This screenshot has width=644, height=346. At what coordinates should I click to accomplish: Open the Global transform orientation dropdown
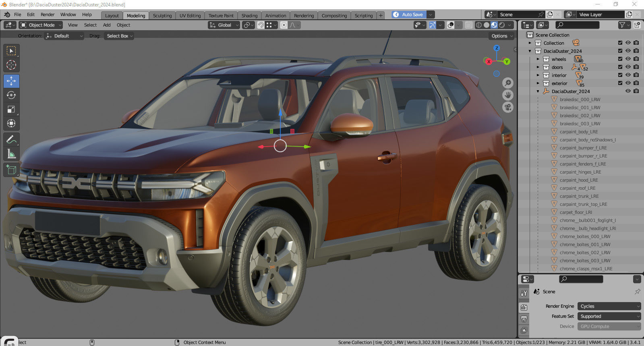point(224,25)
